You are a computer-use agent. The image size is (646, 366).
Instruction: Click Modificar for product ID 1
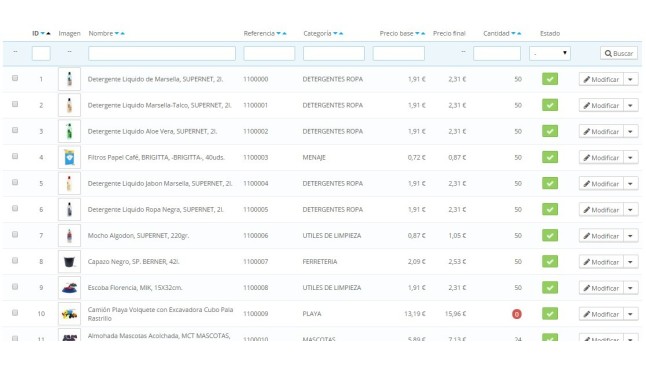(601, 79)
